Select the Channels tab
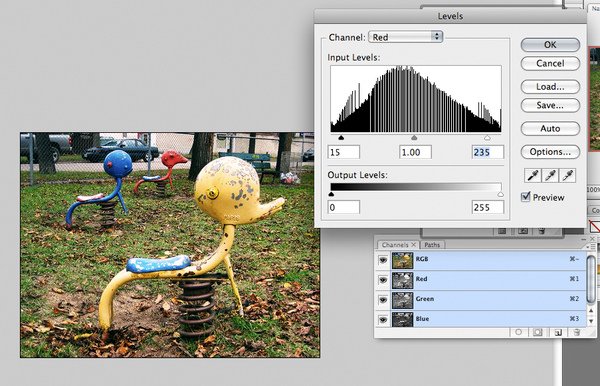This screenshot has height=386, width=600. (x=398, y=245)
